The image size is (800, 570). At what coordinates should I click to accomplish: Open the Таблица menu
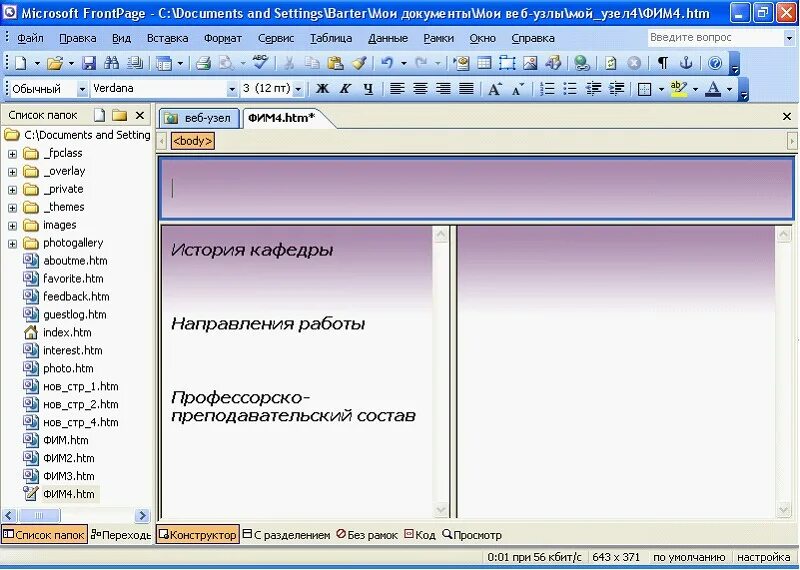click(331, 38)
